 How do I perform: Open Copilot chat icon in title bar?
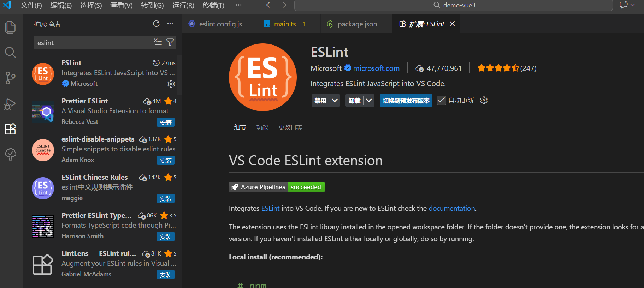624,5
